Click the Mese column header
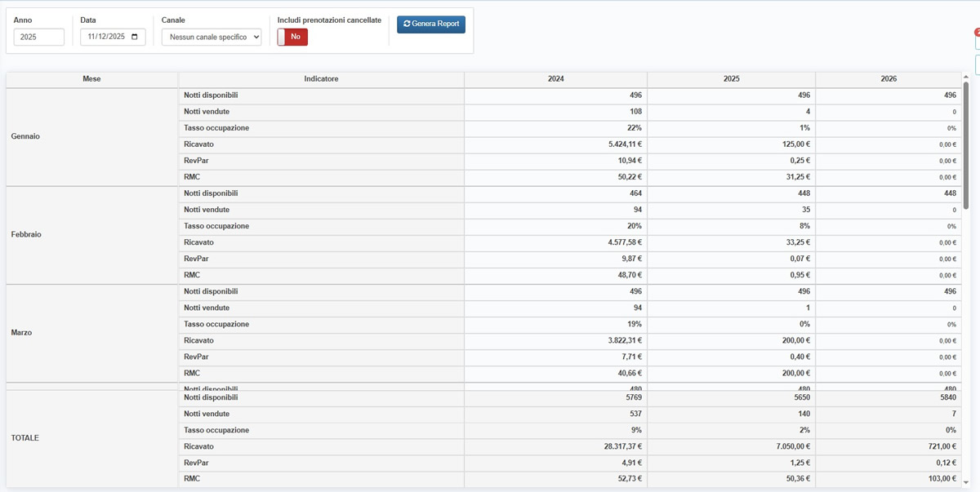The height and width of the screenshot is (492, 980). tap(92, 79)
